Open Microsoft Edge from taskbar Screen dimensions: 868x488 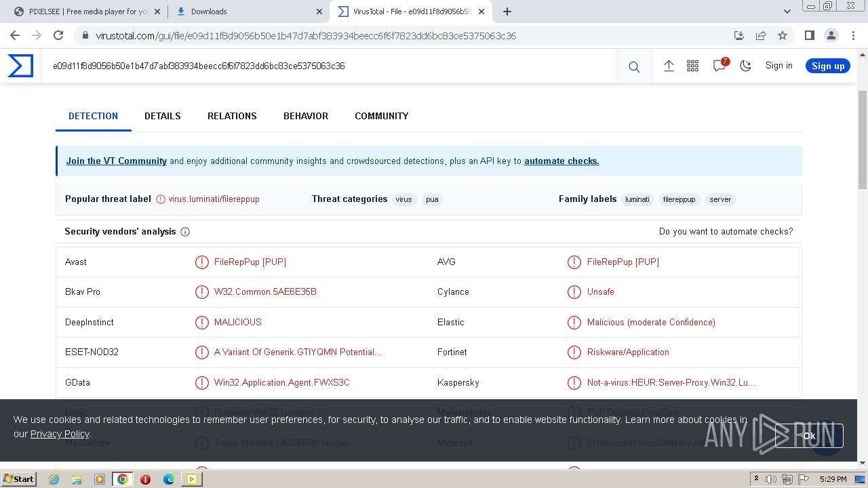tap(169, 479)
